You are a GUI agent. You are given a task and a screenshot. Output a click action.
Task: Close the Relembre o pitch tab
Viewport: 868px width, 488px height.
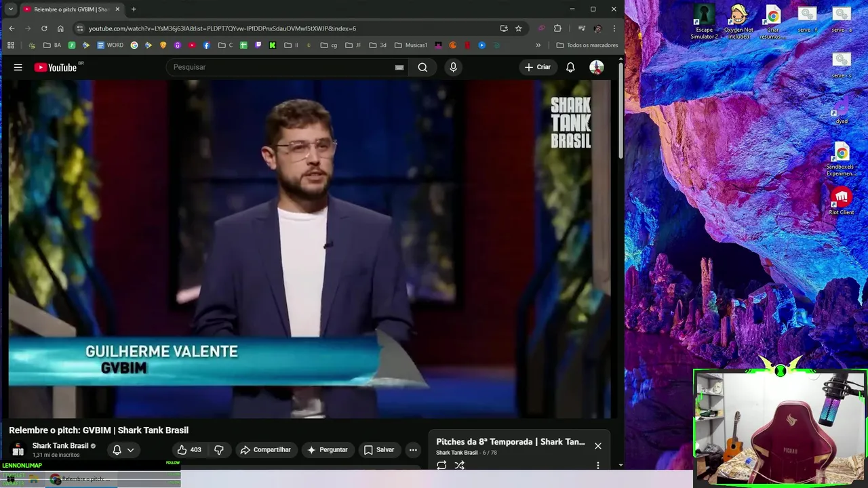click(117, 9)
